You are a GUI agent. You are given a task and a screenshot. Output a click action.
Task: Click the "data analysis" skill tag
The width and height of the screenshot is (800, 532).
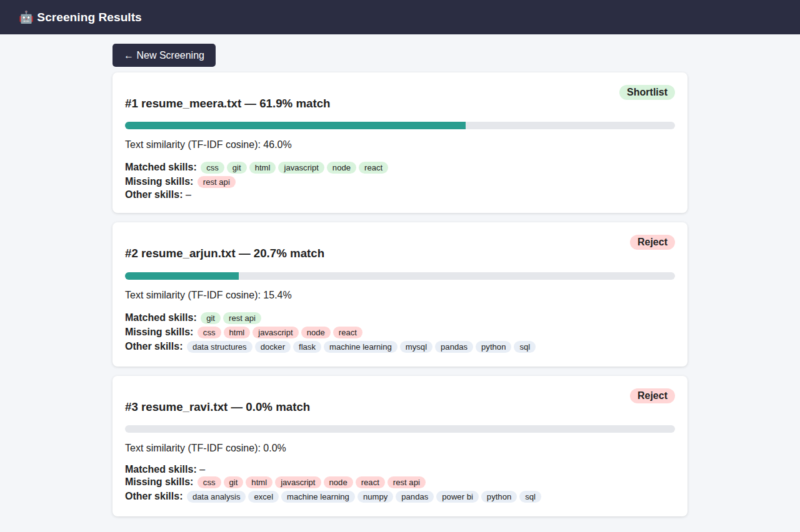[x=216, y=496]
